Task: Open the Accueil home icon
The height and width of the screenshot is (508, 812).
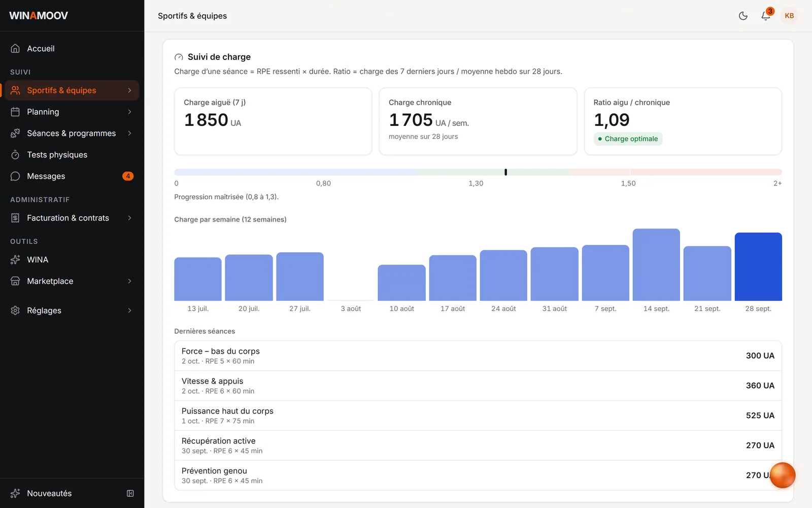Action: click(x=15, y=49)
